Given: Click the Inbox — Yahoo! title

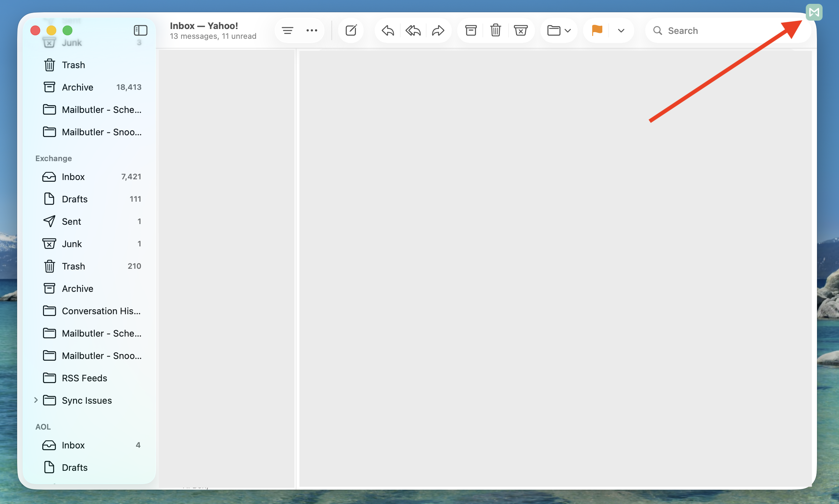Looking at the screenshot, I should pos(204,26).
